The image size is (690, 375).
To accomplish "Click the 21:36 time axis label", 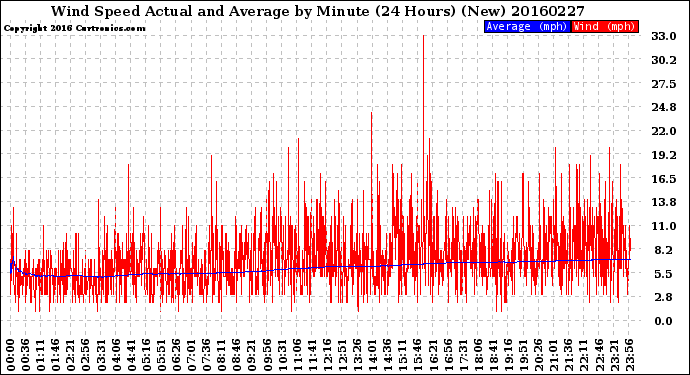I will point(569,355).
